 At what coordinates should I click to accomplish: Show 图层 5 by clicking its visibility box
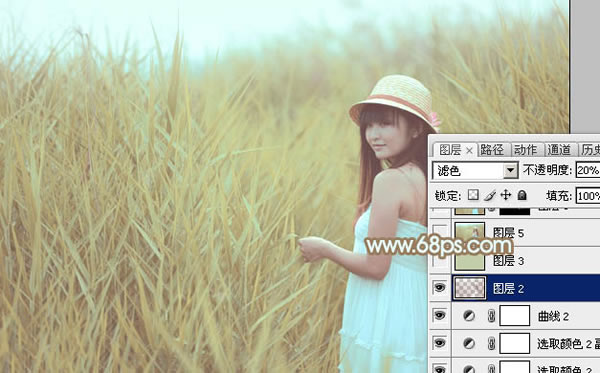click(x=440, y=232)
